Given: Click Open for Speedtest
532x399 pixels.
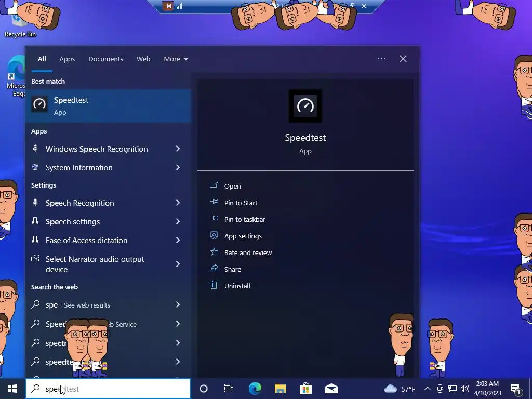Looking at the screenshot, I should (x=232, y=186).
